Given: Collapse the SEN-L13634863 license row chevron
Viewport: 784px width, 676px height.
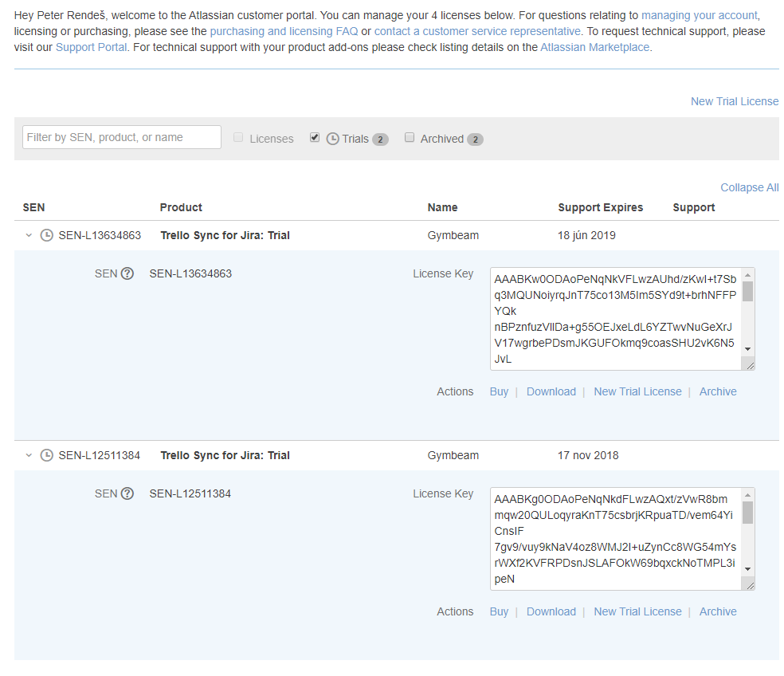Looking at the screenshot, I should (x=29, y=235).
